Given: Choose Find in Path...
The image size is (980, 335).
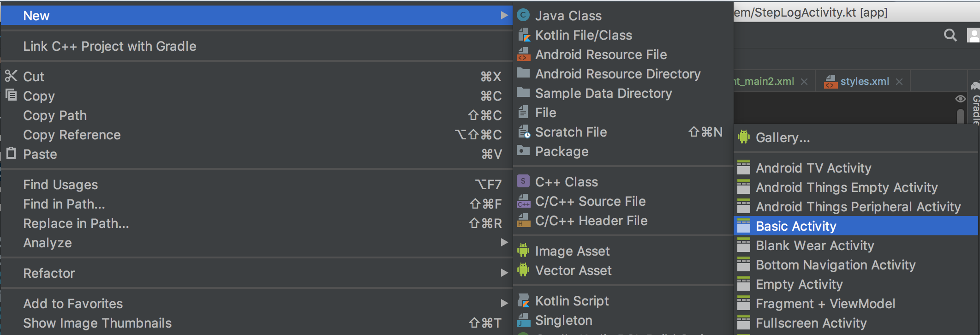Looking at the screenshot, I should [257, 204].
